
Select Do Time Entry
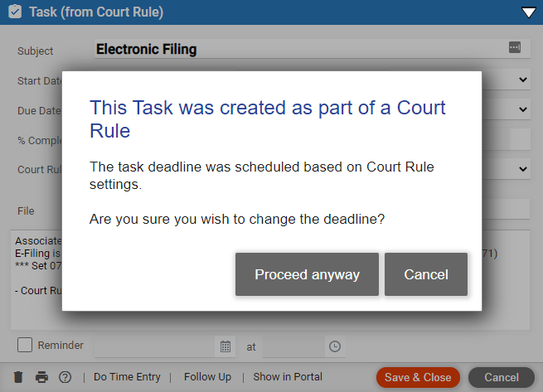(x=127, y=377)
